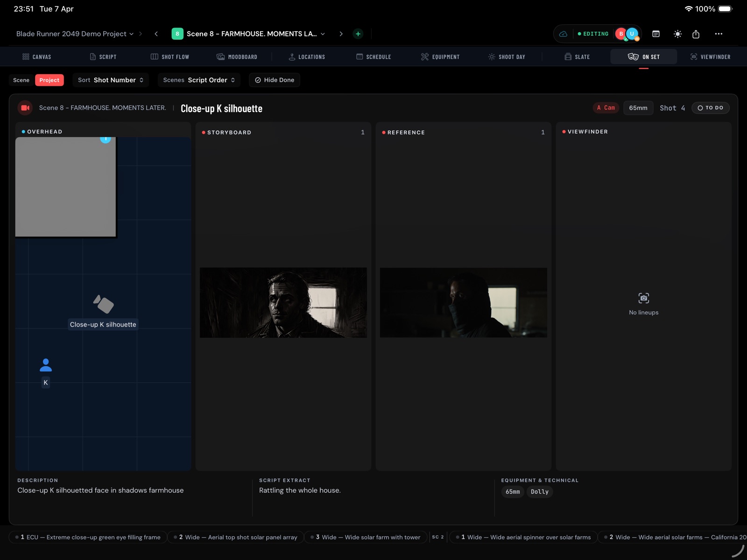This screenshot has height=560, width=747.
Task: Open the Scenes Script Order dropdown
Action: click(x=199, y=80)
